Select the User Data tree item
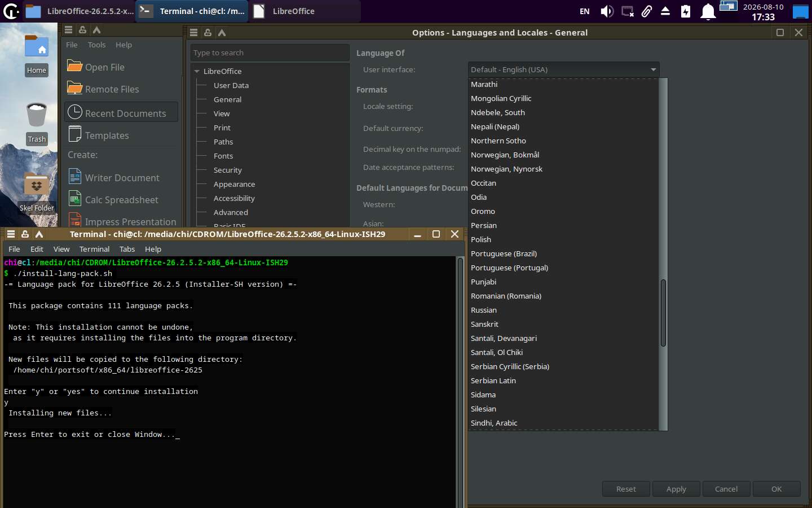 point(231,85)
